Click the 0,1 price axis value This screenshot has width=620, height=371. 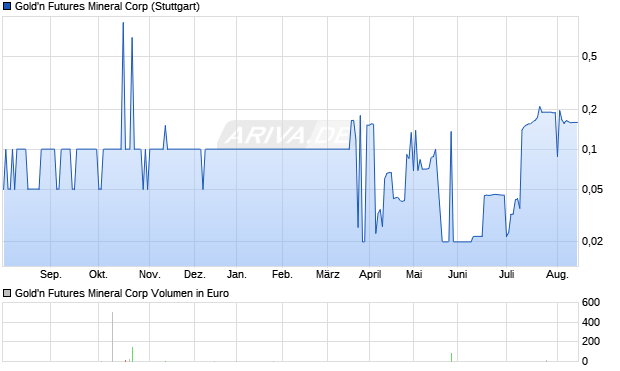[589, 150]
